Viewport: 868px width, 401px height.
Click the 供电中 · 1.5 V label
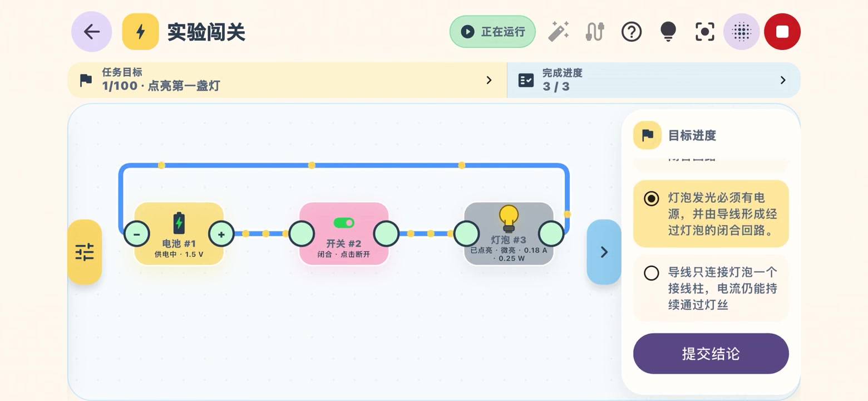tap(179, 255)
